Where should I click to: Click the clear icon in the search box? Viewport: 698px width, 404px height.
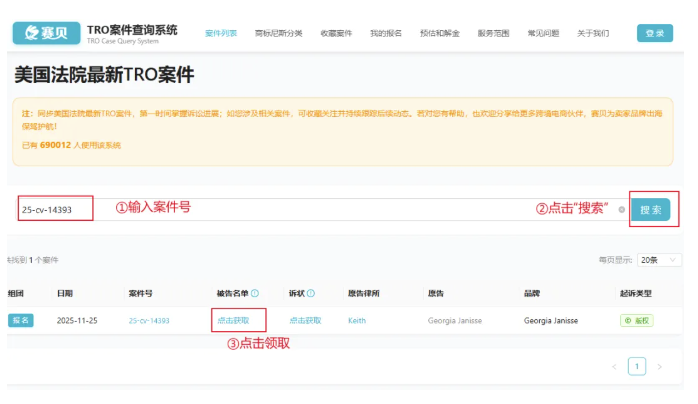tap(621, 210)
